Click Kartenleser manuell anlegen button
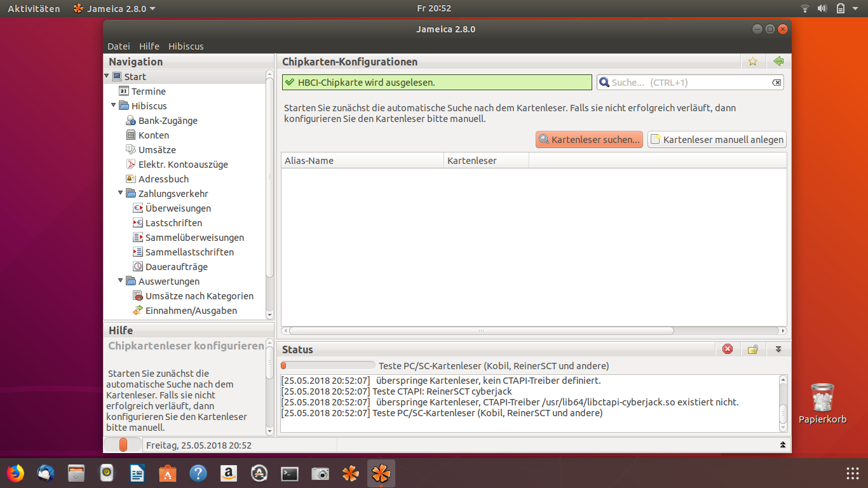The height and width of the screenshot is (488, 868). (x=717, y=140)
